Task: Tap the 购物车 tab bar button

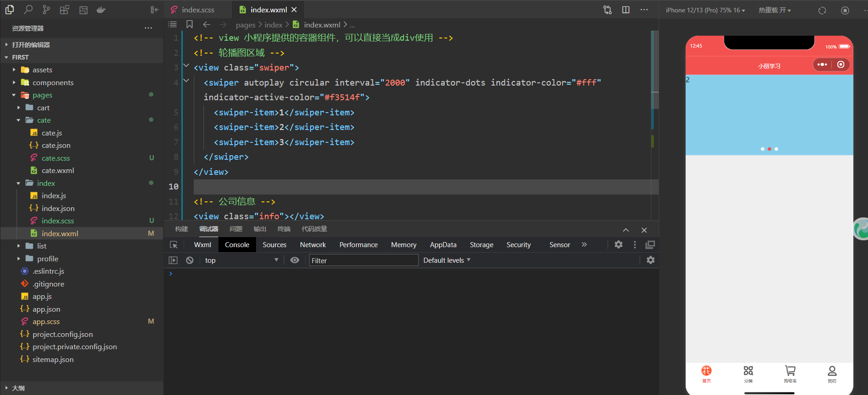Action: (790, 374)
